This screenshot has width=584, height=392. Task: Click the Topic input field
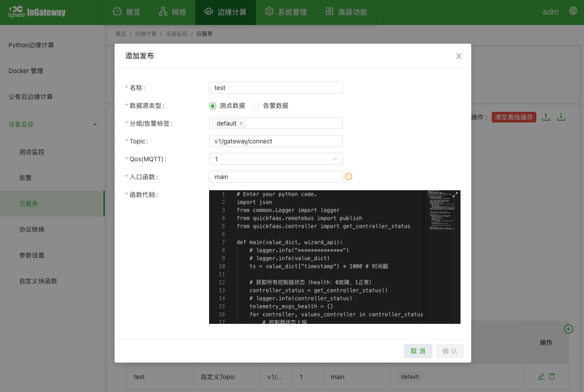pyautogui.click(x=276, y=141)
